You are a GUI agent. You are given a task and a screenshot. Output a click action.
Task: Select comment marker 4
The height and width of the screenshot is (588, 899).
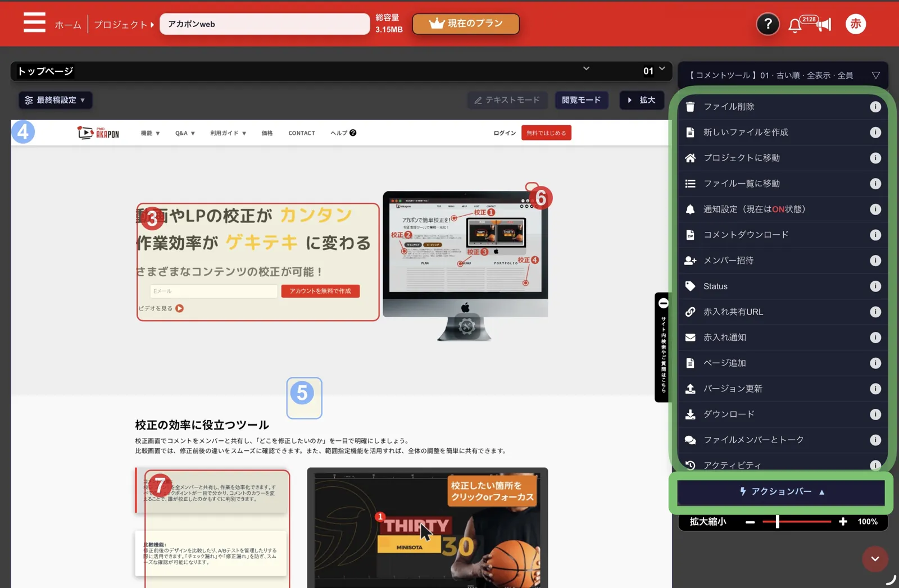(23, 132)
